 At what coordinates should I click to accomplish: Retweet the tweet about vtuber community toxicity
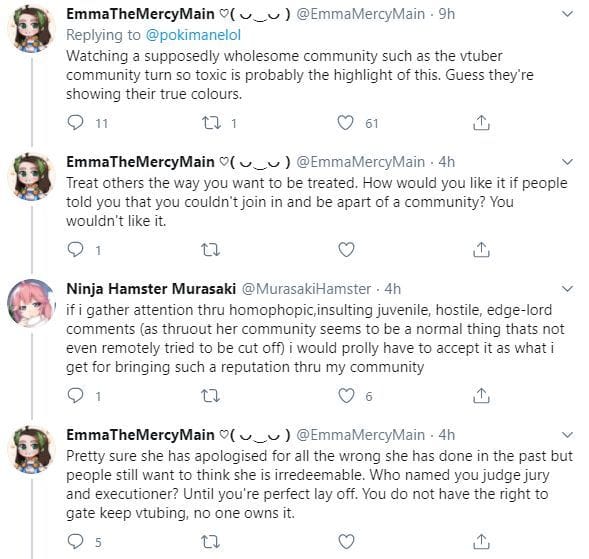click(x=211, y=123)
